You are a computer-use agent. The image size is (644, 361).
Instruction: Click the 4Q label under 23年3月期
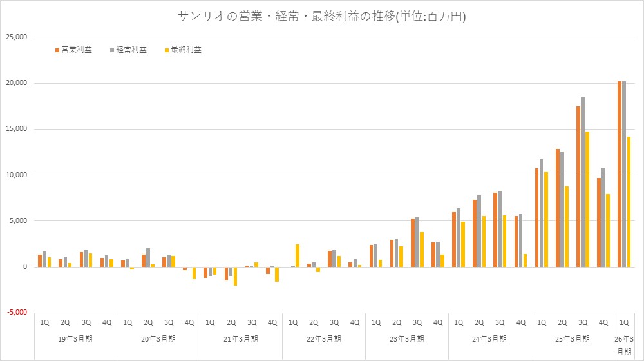click(438, 322)
